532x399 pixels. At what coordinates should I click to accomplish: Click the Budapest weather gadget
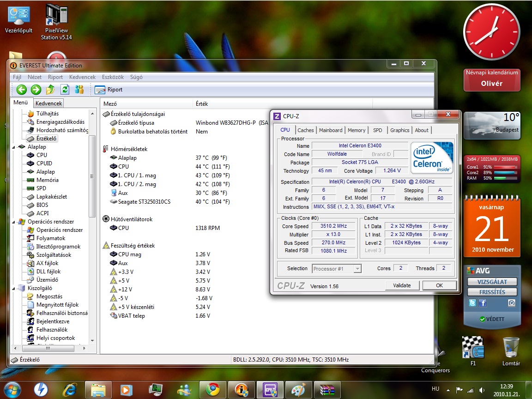point(492,126)
